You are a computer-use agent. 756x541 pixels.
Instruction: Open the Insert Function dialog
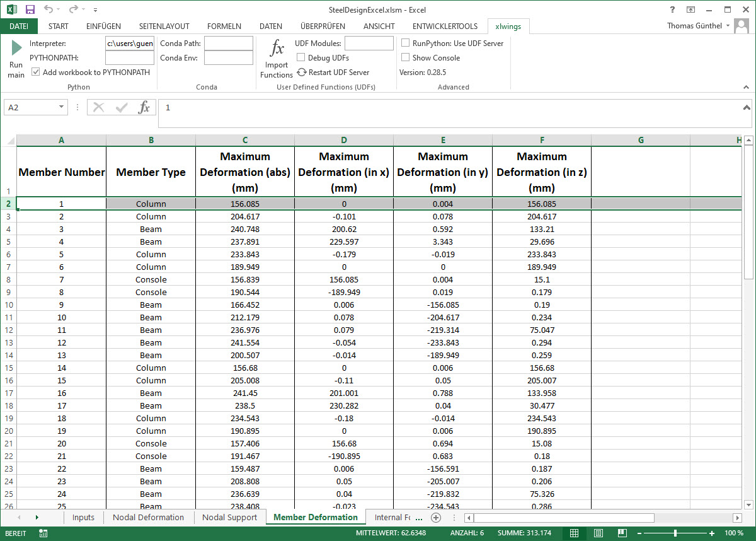144,107
